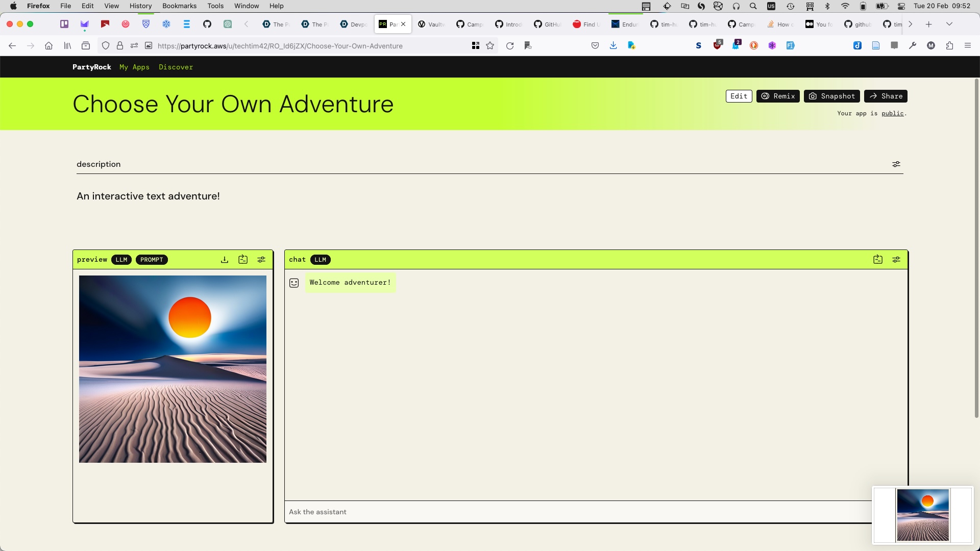Go to My Apps tab

[134, 67]
